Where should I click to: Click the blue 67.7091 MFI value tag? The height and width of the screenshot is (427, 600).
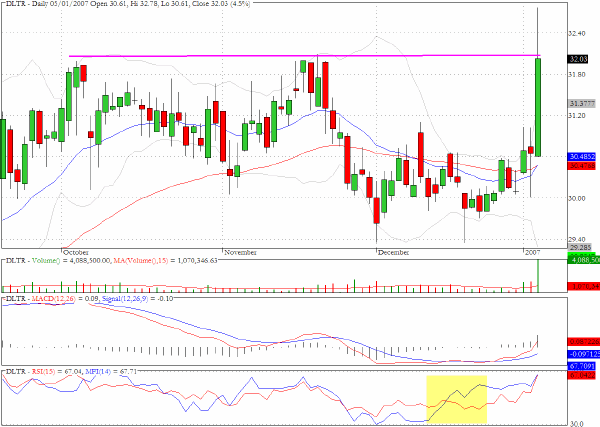[x=582, y=367]
